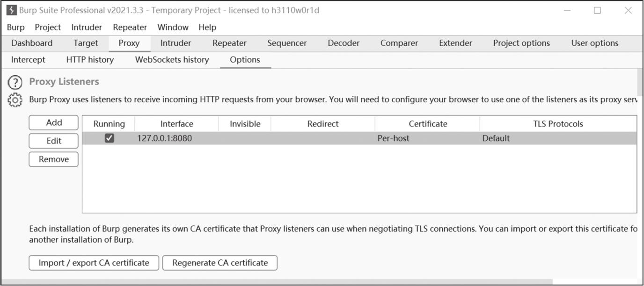Viewport: 644px width, 286px height.
Task: Select the Default TLS protocols cell
Action: point(558,138)
